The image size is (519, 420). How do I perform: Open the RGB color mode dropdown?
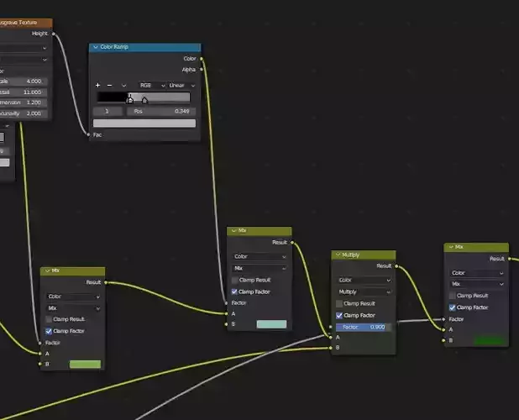pos(152,86)
